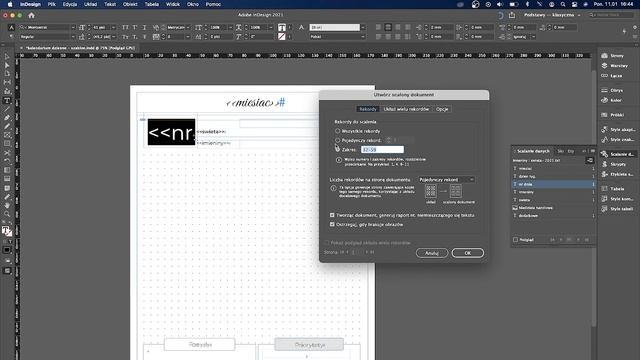Image resolution: width=640 pixels, height=360 pixels.
Task: Open the Scalanie danych panel menu icon
Action: (x=593, y=151)
